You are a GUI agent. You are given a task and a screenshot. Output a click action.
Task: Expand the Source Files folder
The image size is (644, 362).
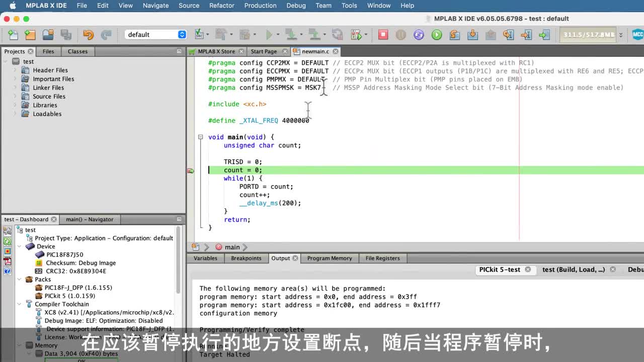coord(16,97)
